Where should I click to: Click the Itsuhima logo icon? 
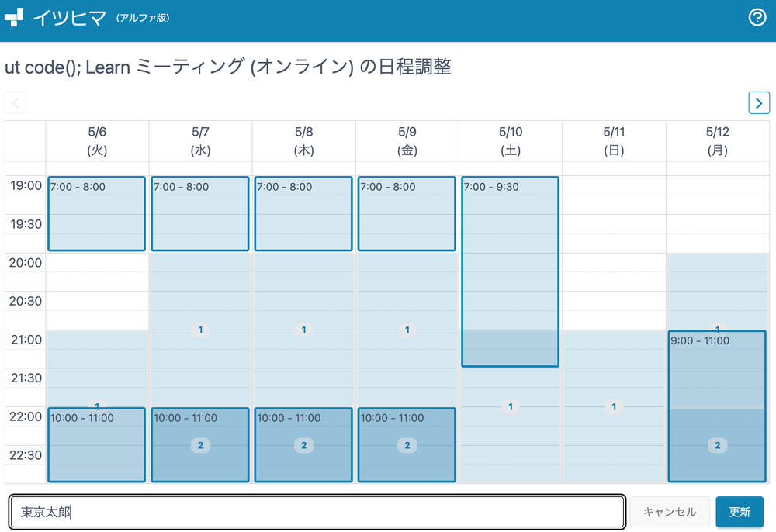click(x=15, y=18)
